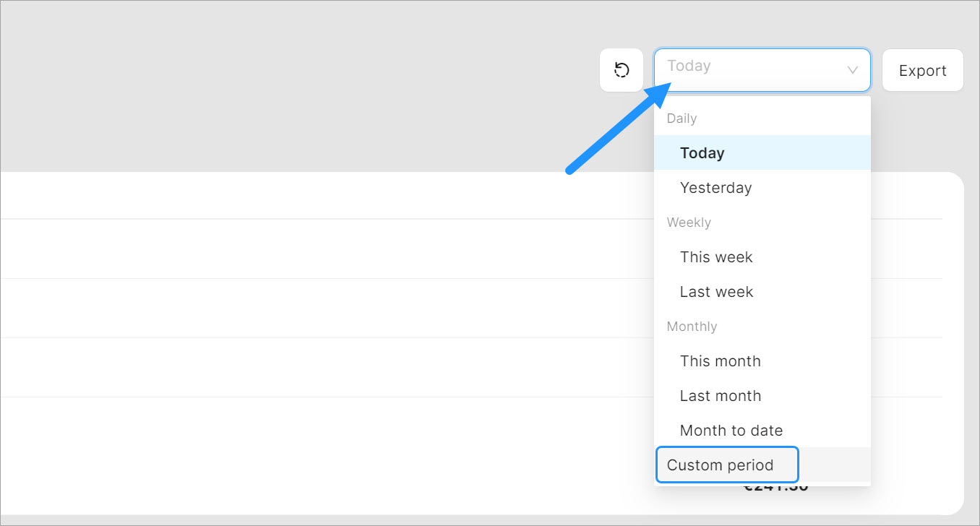980x526 pixels.
Task: Click the Daily group heading
Action: pos(682,118)
